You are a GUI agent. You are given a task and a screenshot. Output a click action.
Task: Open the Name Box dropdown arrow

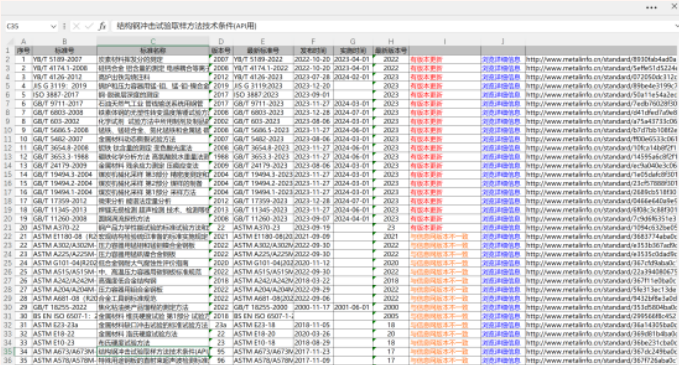coord(53,26)
